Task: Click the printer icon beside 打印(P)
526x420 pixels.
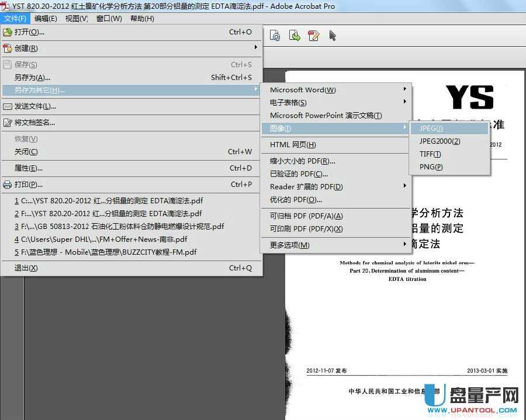Action: pos(8,185)
